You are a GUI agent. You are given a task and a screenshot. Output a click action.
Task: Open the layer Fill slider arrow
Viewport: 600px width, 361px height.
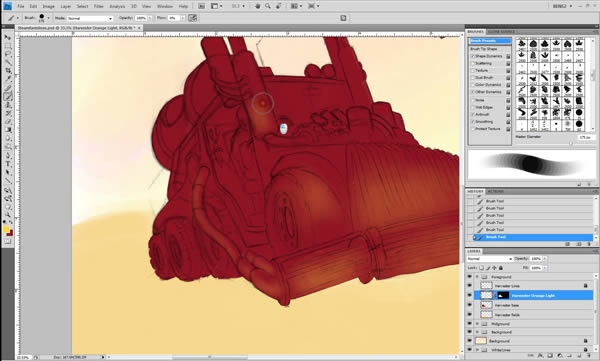click(545, 268)
